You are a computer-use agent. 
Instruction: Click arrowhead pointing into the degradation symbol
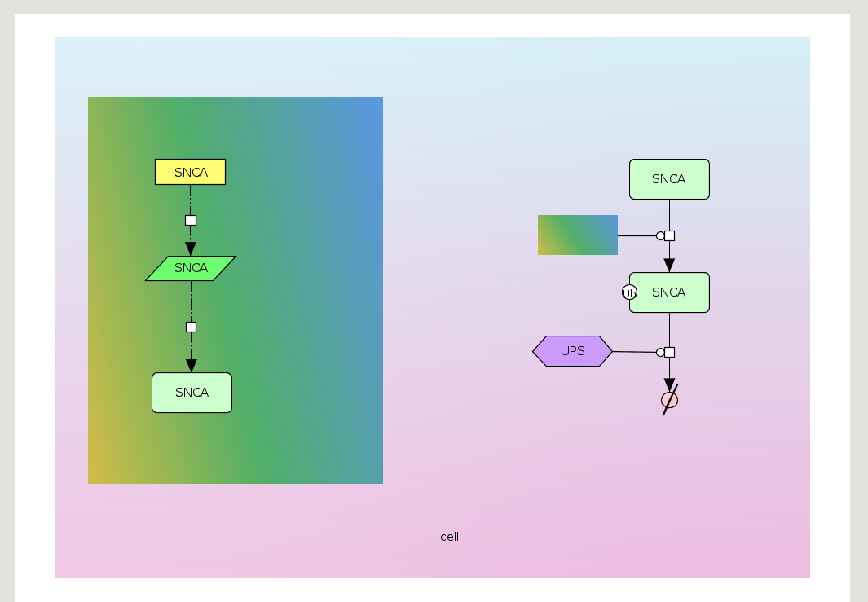[x=669, y=385]
